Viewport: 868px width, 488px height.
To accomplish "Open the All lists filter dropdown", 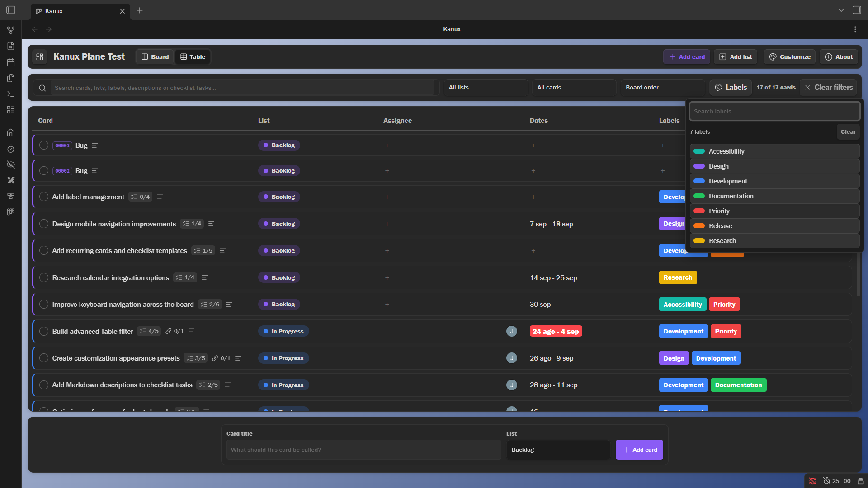I will (486, 88).
